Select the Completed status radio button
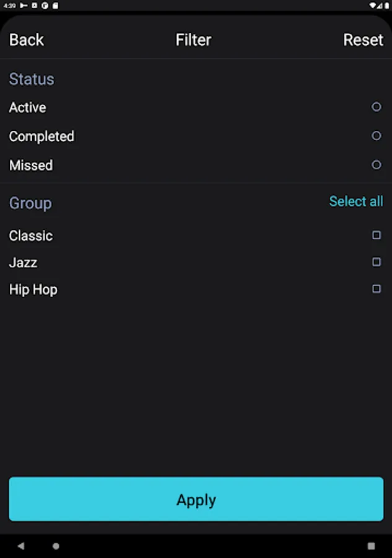Screen dimensions: 392x558 coord(377,136)
